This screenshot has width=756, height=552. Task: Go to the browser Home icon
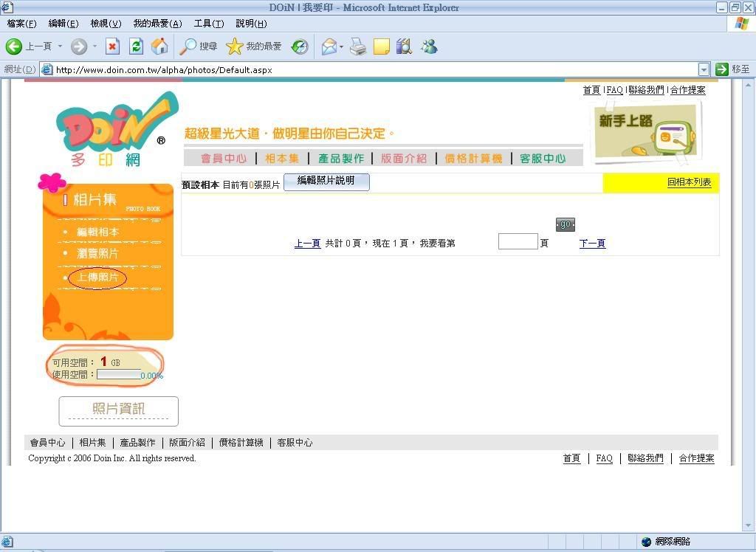point(159,46)
